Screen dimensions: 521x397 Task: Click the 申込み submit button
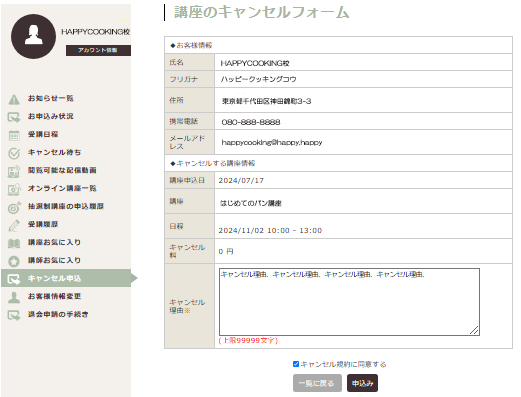pyautogui.click(x=362, y=383)
